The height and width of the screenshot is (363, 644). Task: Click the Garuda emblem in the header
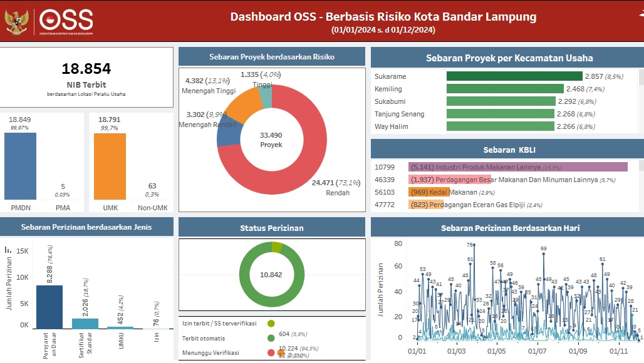point(18,21)
